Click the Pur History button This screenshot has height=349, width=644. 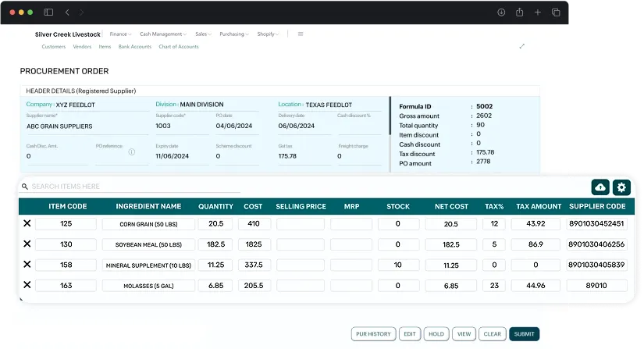tap(373, 334)
